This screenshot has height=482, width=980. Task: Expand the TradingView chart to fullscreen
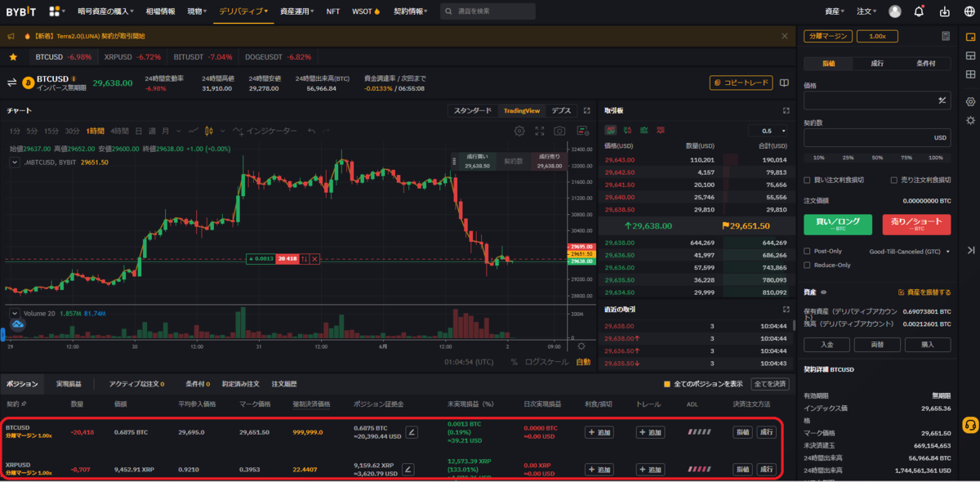[x=539, y=131]
